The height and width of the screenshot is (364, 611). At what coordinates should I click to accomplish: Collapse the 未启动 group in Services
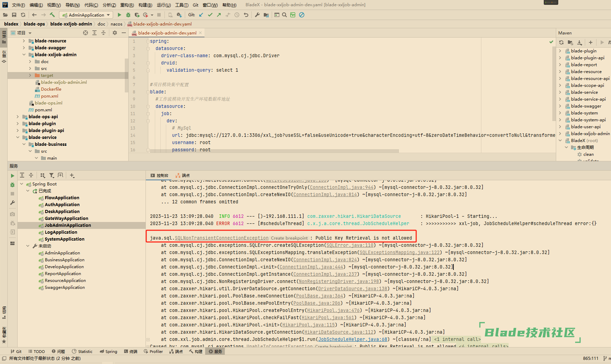pos(28,246)
